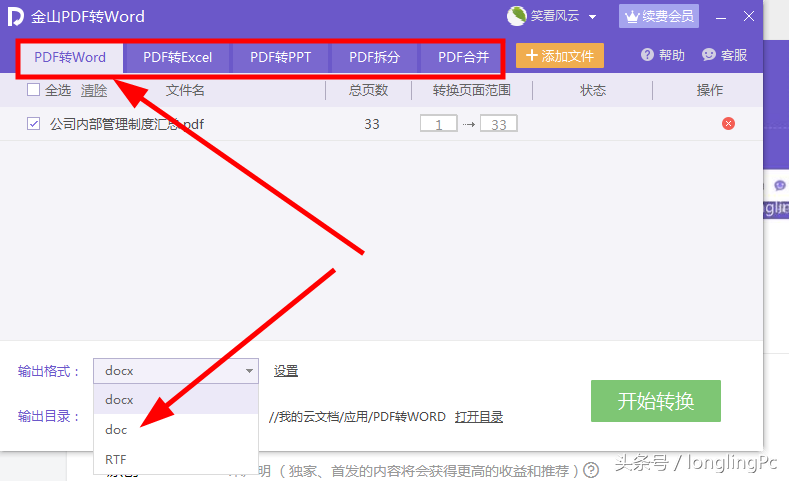Open the PDF拆分 tab
Image resolution: width=789 pixels, height=481 pixels.
point(374,57)
